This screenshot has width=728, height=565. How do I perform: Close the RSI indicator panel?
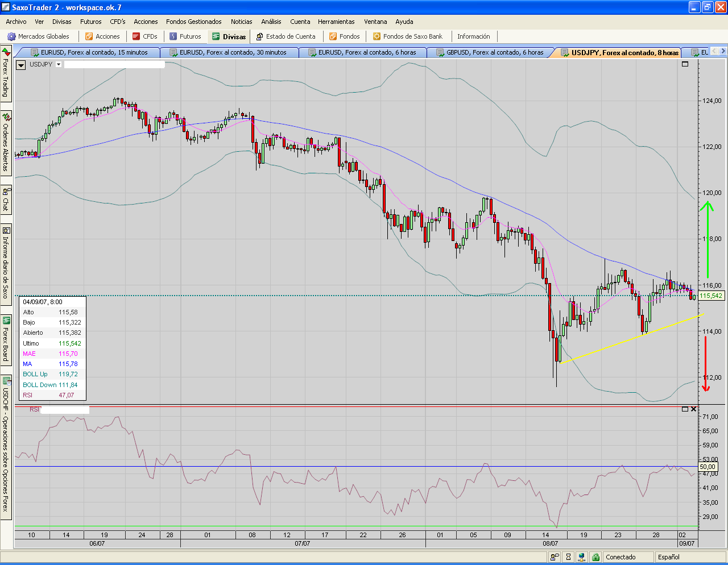pyautogui.click(x=693, y=409)
